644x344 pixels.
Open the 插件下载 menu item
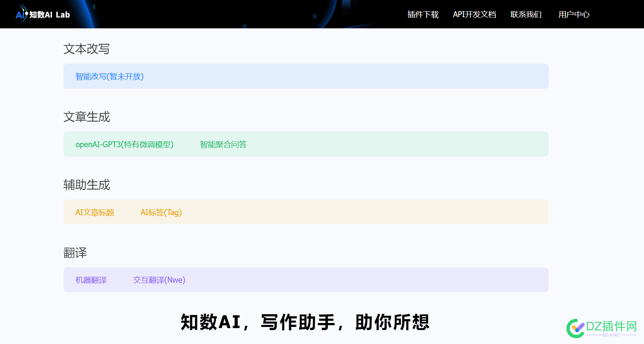[x=423, y=14]
